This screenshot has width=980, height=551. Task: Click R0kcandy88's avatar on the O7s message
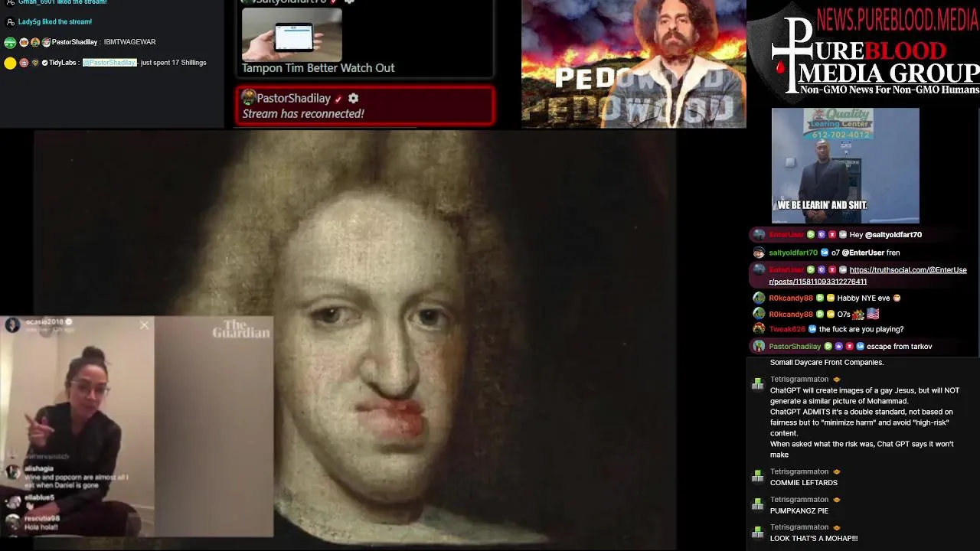coord(759,314)
